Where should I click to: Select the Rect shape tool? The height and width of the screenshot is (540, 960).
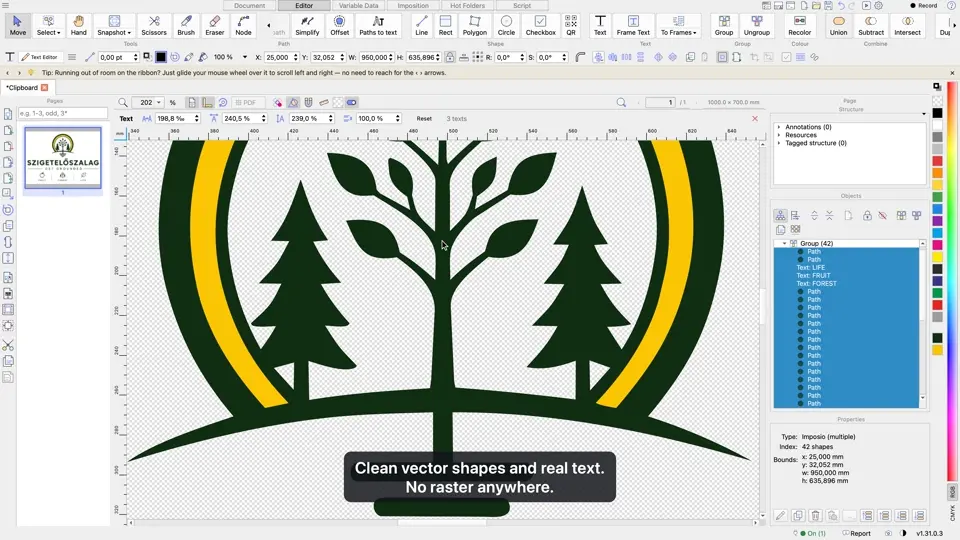446,25
